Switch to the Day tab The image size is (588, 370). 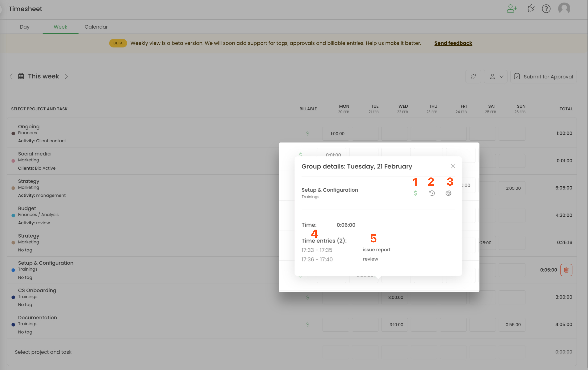(x=25, y=27)
